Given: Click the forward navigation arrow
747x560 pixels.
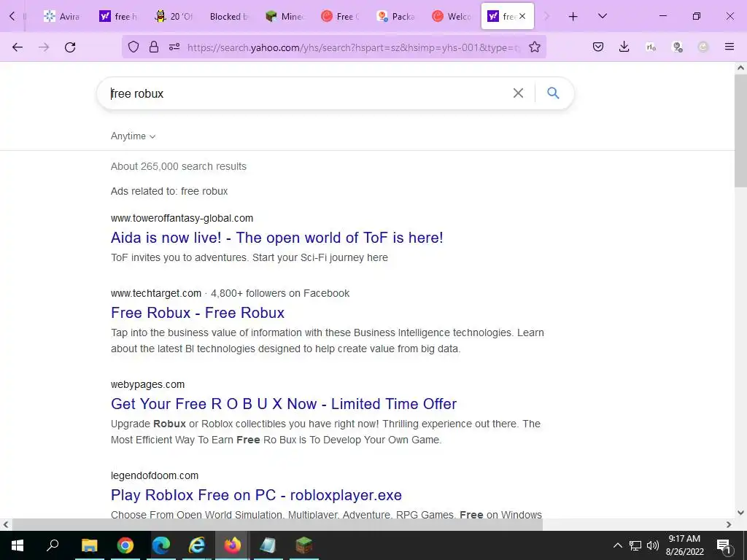Looking at the screenshot, I should 44,47.
